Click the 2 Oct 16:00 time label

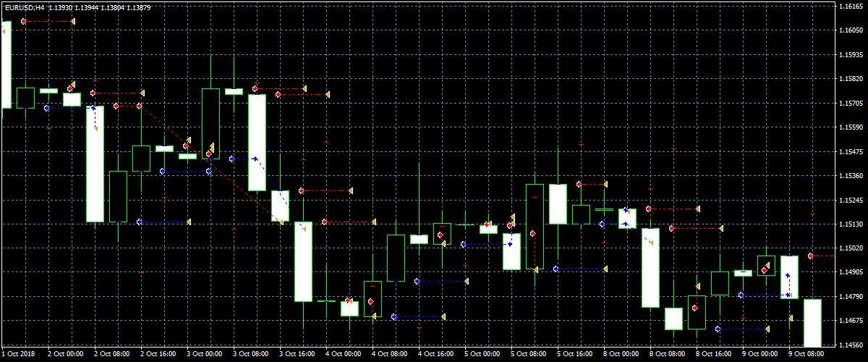[157, 355]
